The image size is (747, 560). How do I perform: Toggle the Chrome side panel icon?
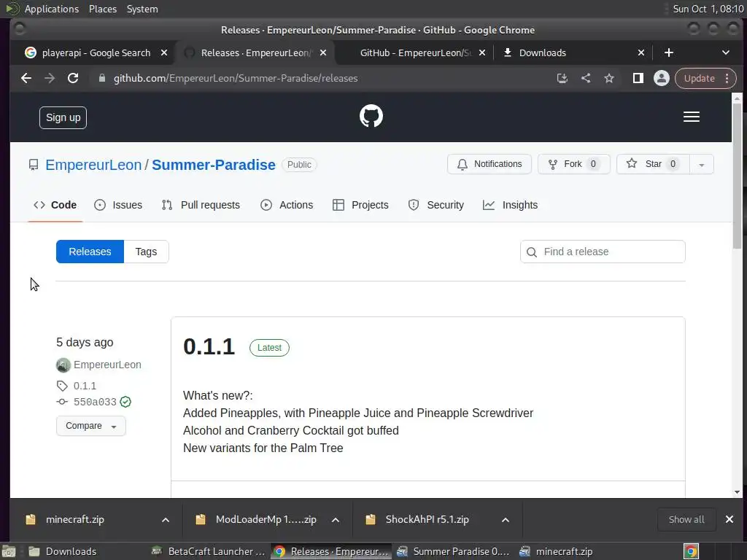[x=638, y=78]
